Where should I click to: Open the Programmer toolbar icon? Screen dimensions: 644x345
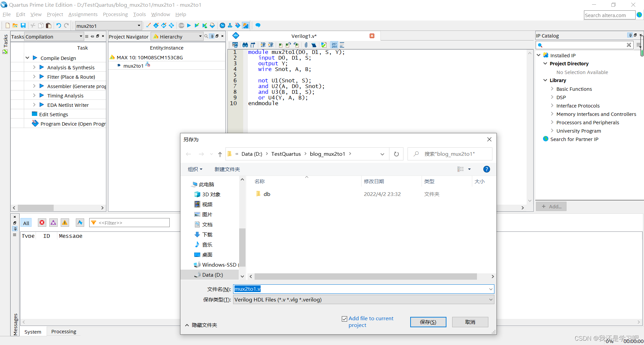pos(237,25)
